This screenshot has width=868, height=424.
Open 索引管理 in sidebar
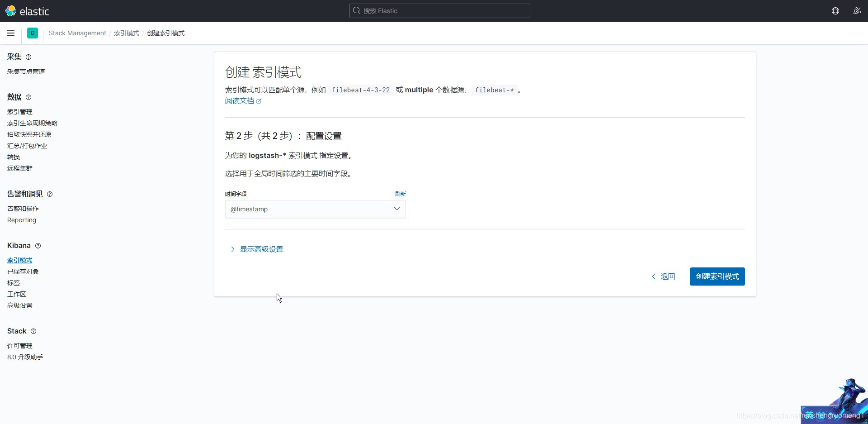[20, 112]
